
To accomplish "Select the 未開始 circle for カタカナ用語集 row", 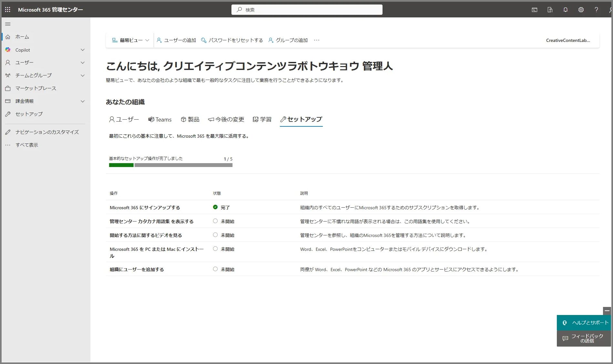I will 215,221.
